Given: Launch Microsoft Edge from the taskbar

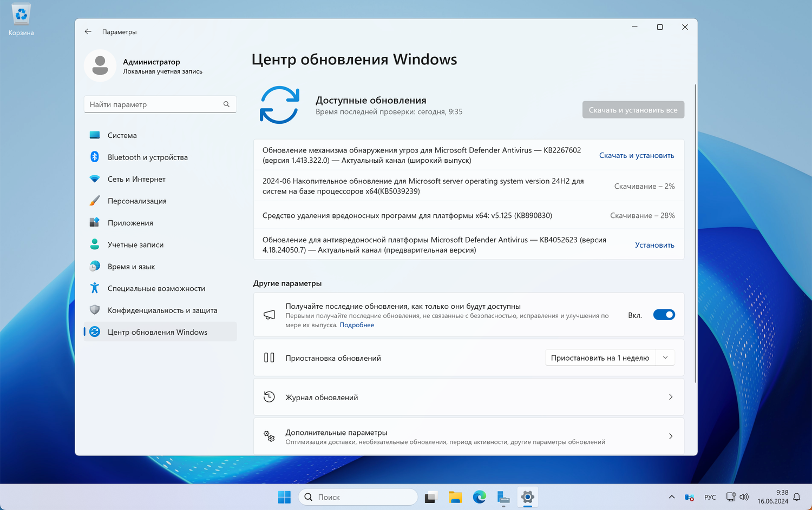Looking at the screenshot, I should (x=480, y=497).
